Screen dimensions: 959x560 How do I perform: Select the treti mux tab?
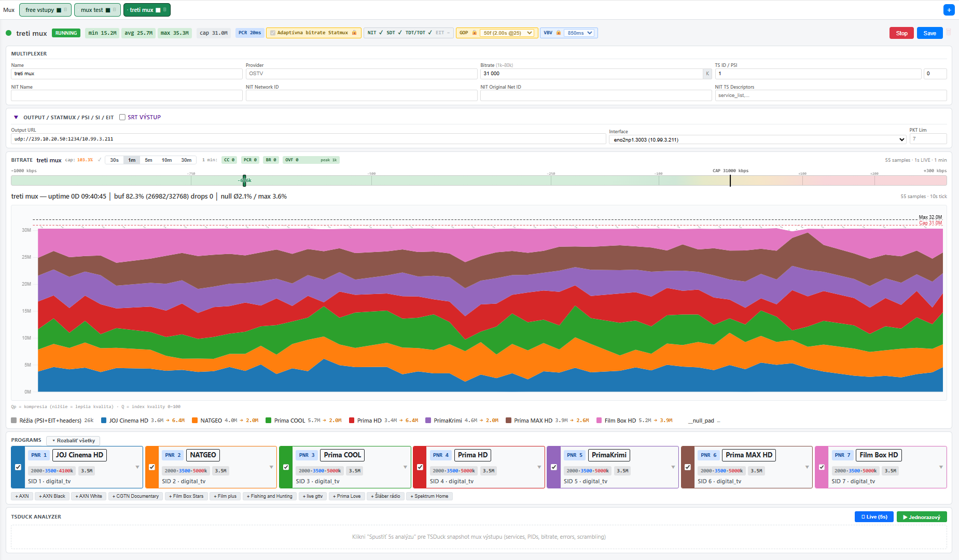tap(147, 10)
